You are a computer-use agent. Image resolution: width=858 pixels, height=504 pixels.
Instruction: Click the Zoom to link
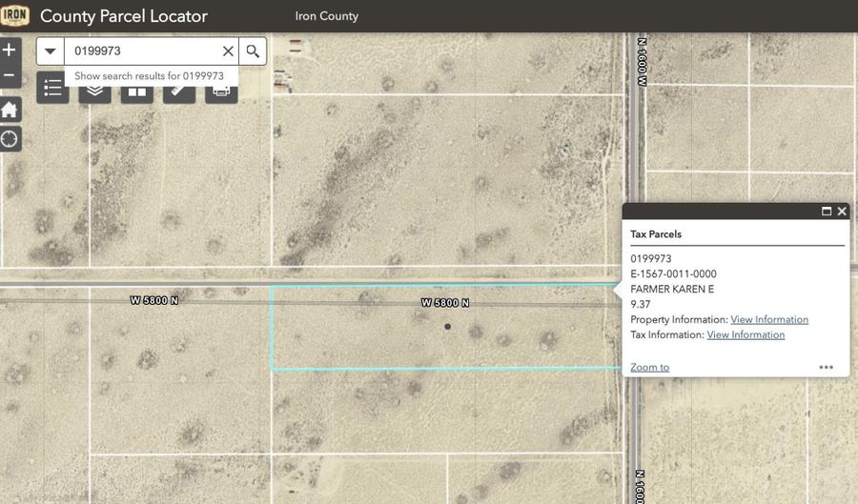[x=649, y=368]
